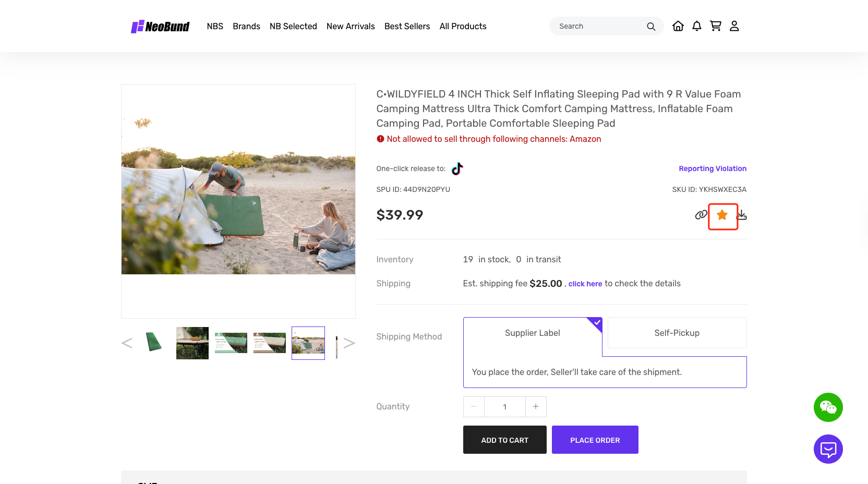Click the download icon beside the star

(x=742, y=215)
